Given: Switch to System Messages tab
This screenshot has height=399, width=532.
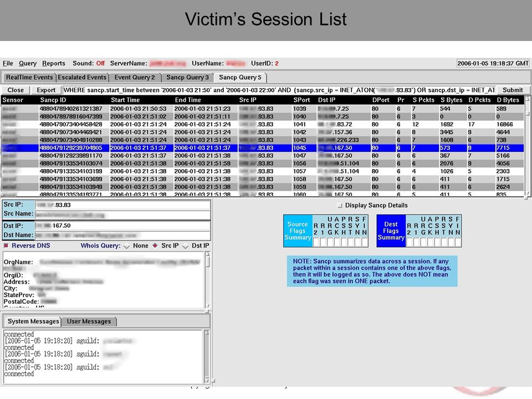Looking at the screenshot, I should [33, 321].
